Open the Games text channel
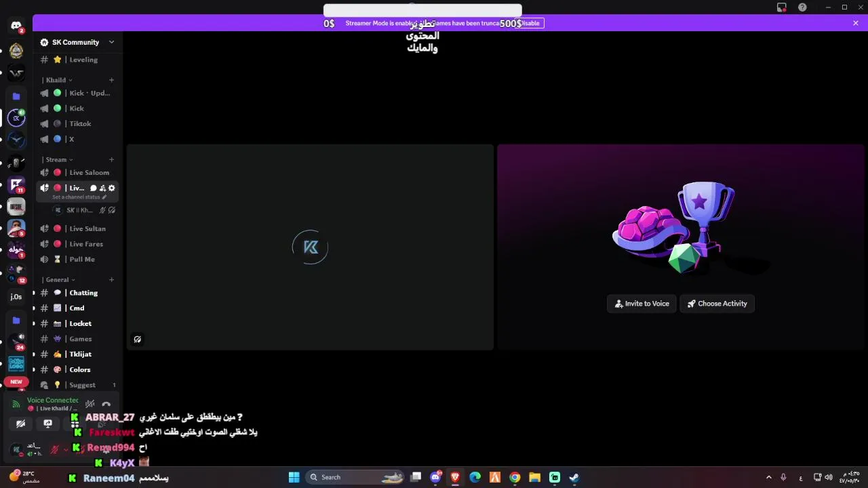This screenshot has width=868, height=488. tap(77, 339)
